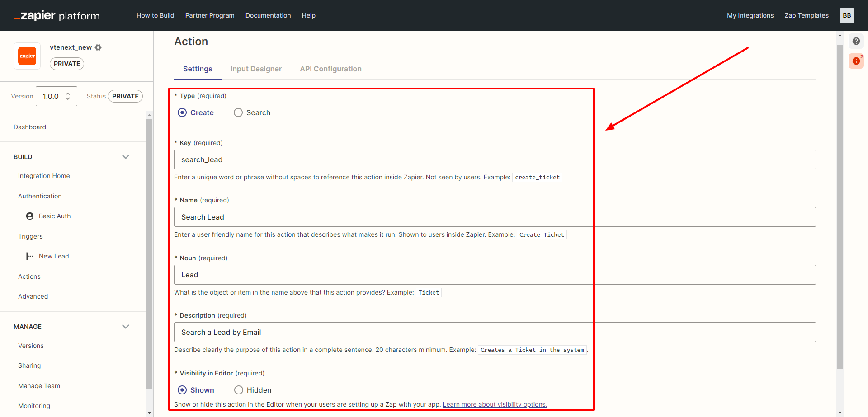Open Actions in sidebar
Image resolution: width=868 pixels, height=417 pixels.
[x=29, y=276]
